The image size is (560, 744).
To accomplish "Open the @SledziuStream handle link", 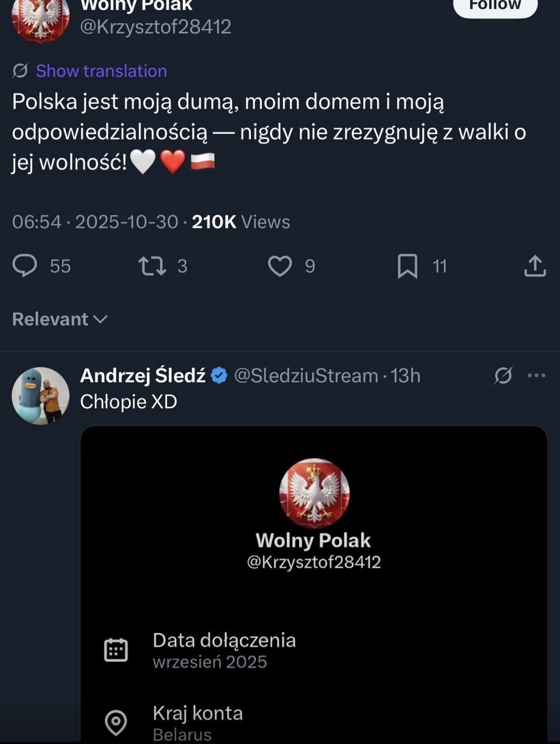I will point(306,376).
